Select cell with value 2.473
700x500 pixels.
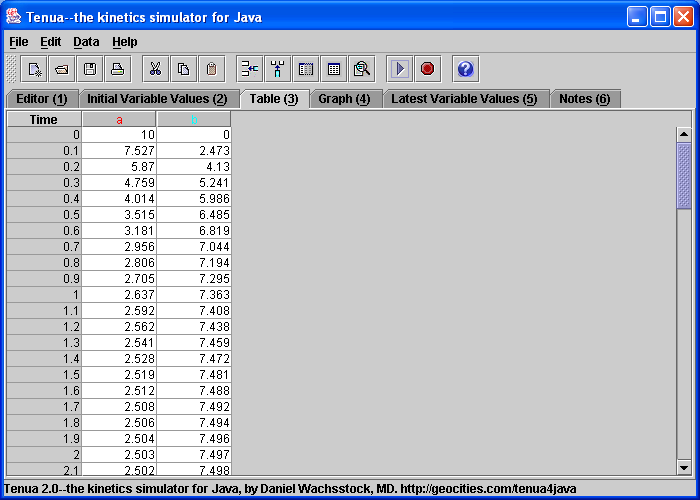[194, 151]
